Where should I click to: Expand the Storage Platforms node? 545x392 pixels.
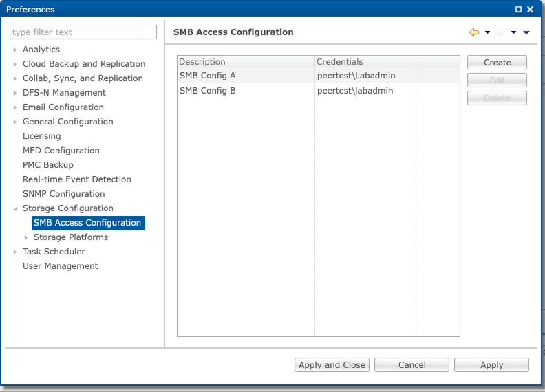[x=26, y=237]
